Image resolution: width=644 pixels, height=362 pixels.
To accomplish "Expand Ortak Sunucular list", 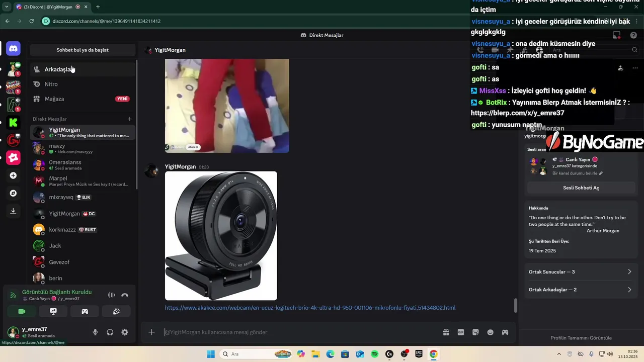I will 580,272.
